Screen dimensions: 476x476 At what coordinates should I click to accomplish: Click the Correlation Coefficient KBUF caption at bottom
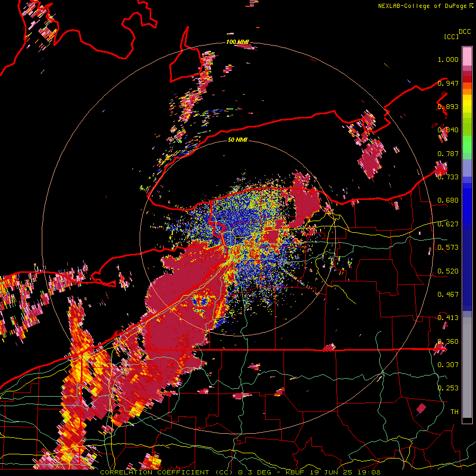click(x=240, y=472)
